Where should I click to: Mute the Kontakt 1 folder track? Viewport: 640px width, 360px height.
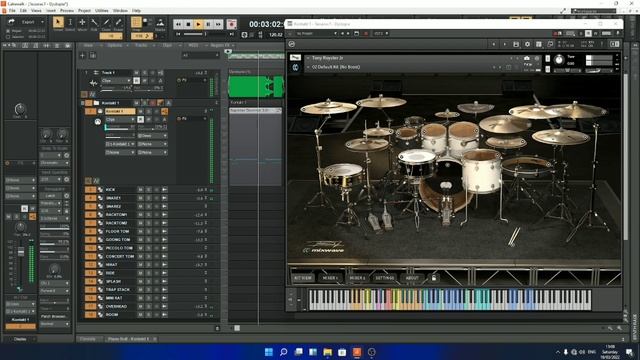click(136, 103)
